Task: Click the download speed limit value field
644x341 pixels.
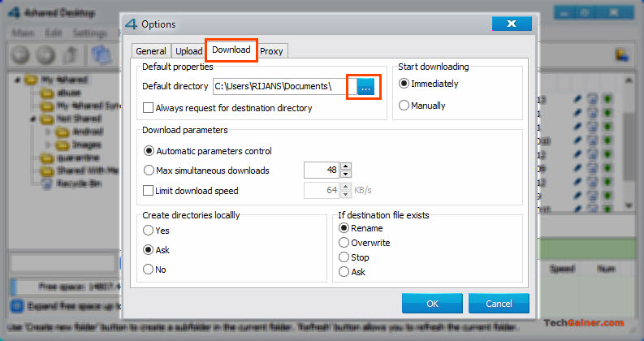Action: click(322, 190)
